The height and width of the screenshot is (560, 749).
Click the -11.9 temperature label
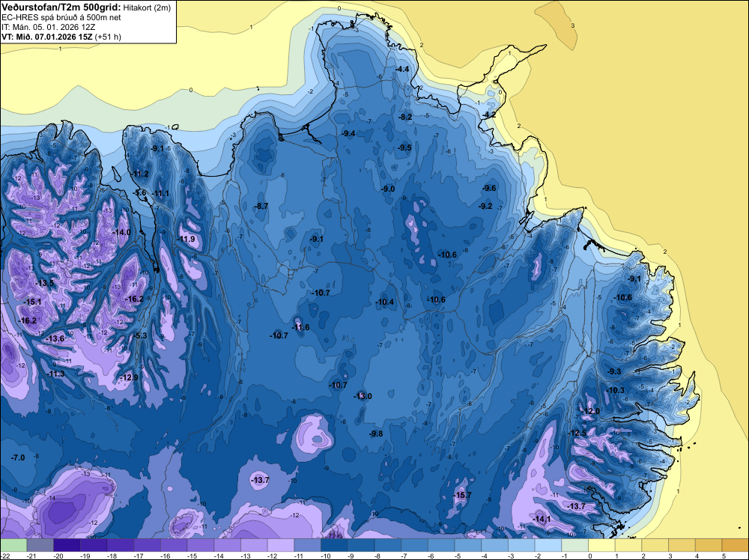187,239
